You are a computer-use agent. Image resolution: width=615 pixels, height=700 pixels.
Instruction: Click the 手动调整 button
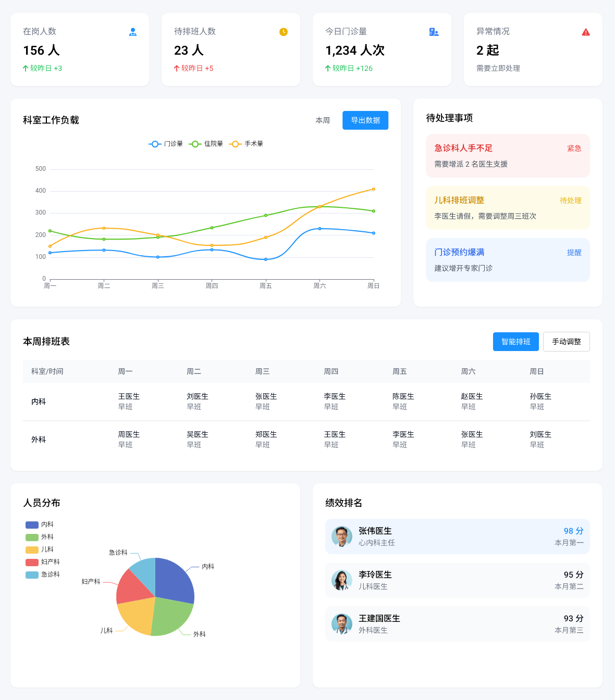pos(567,342)
